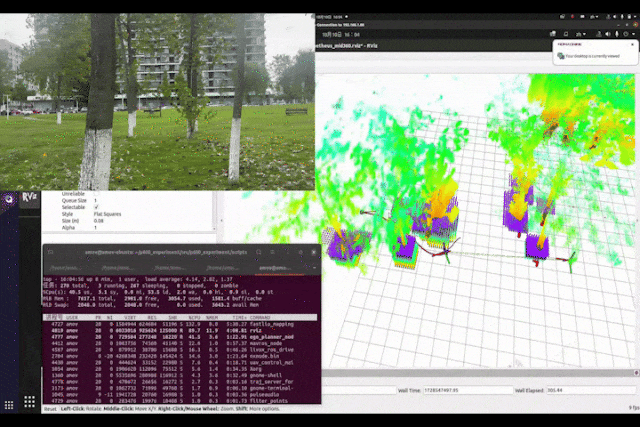
Task: Toggle the Unreliable checkbox
Action: (x=96, y=192)
